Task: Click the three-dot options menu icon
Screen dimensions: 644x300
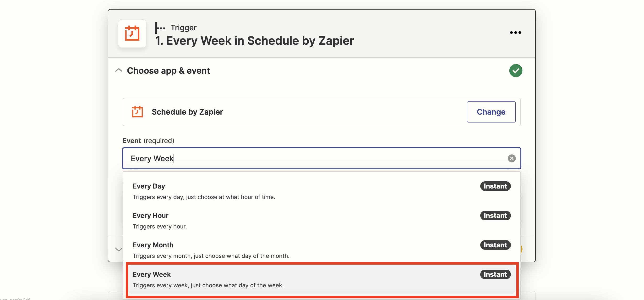Action: [x=515, y=33]
